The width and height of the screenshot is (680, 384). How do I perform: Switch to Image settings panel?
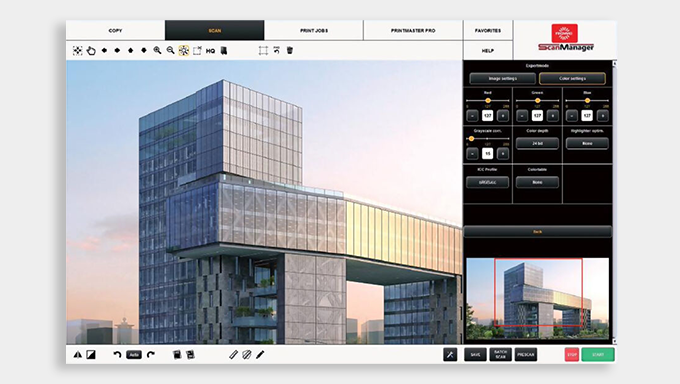tap(503, 79)
